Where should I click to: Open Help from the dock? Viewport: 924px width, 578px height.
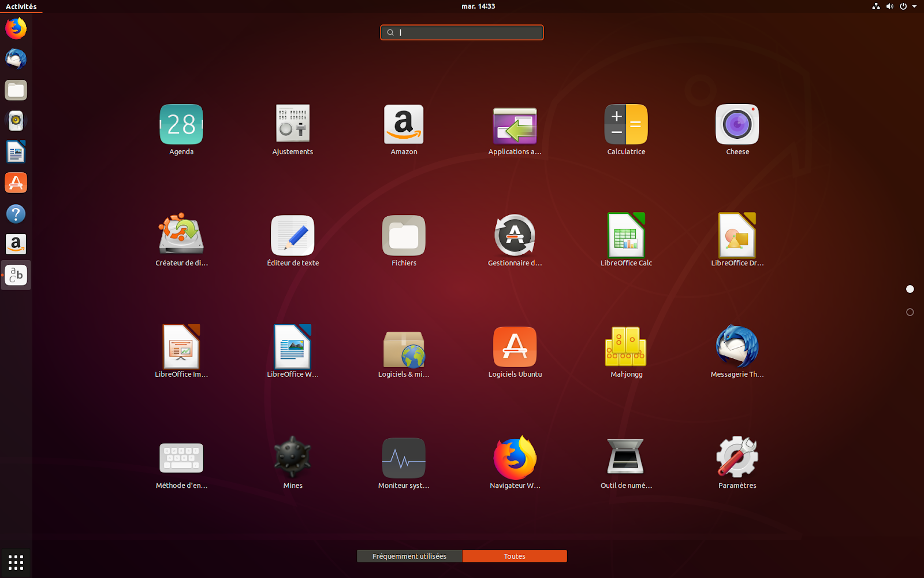point(16,214)
